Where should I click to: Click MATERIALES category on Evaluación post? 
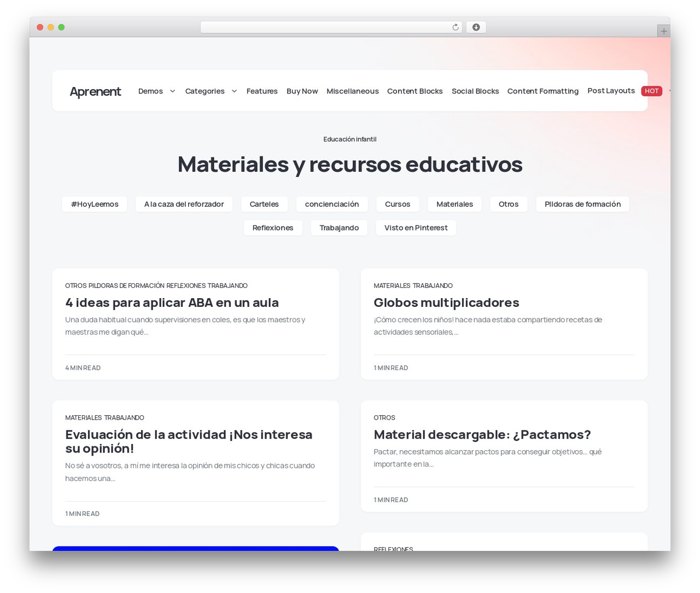pyautogui.click(x=84, y=417)
